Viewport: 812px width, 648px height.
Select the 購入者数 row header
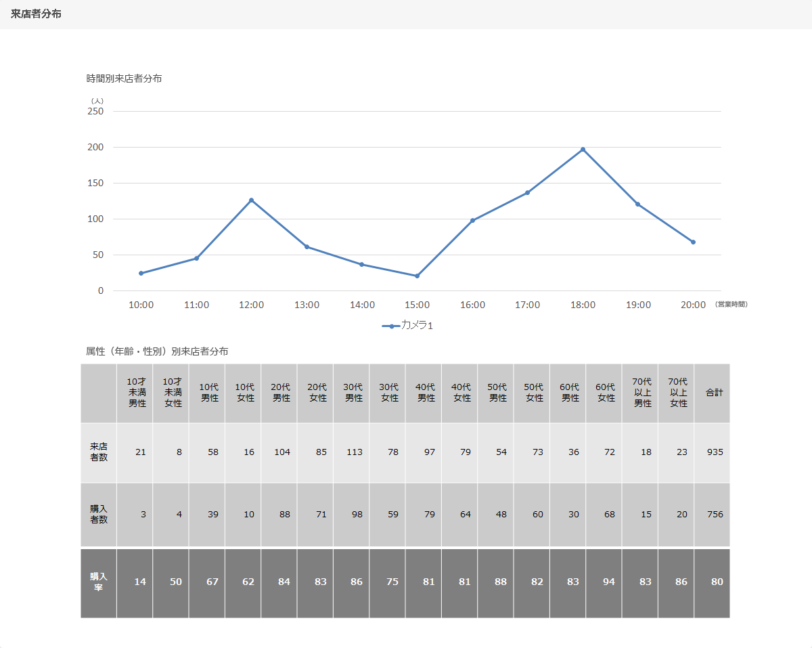(x=99, y=515)
